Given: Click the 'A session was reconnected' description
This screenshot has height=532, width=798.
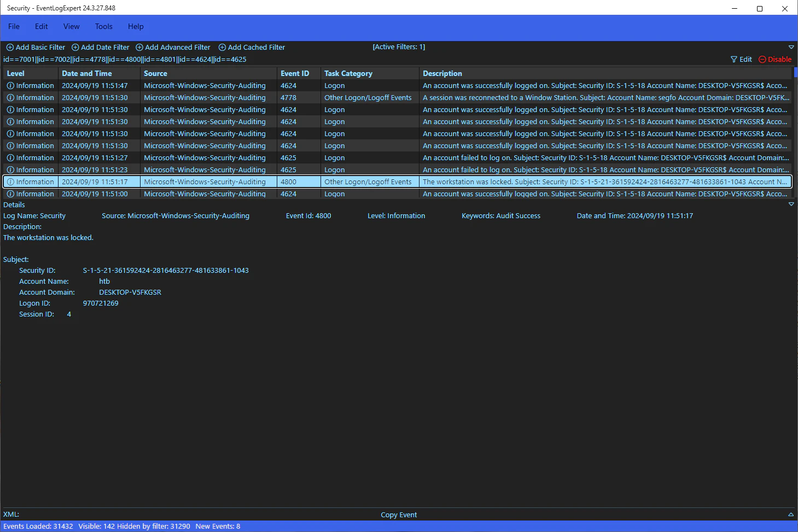Looking at the screenshot, I should [606, 98].
